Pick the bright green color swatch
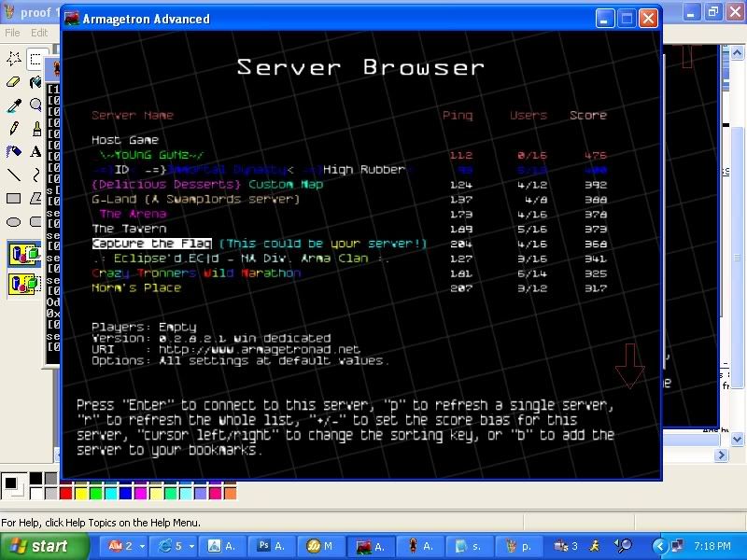The image size is (747, 560). [x=96, y=494]
